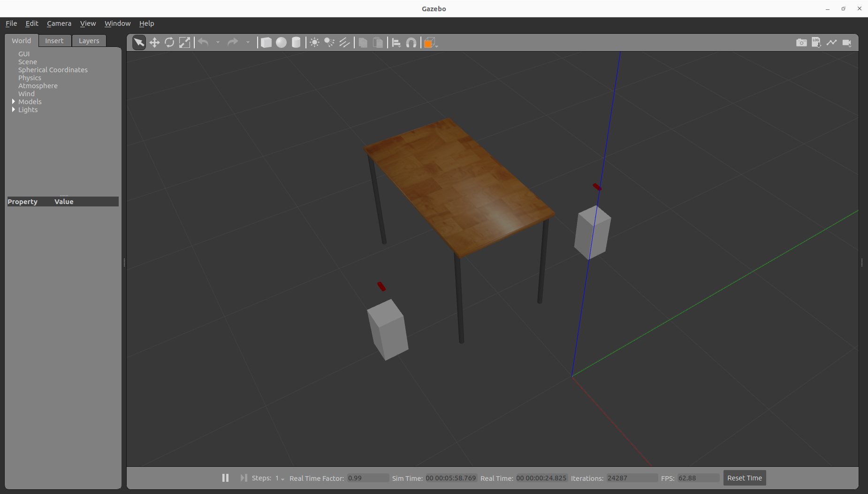Activate the Rotate mode tool
Screen dimensions: 868x494
169,43
